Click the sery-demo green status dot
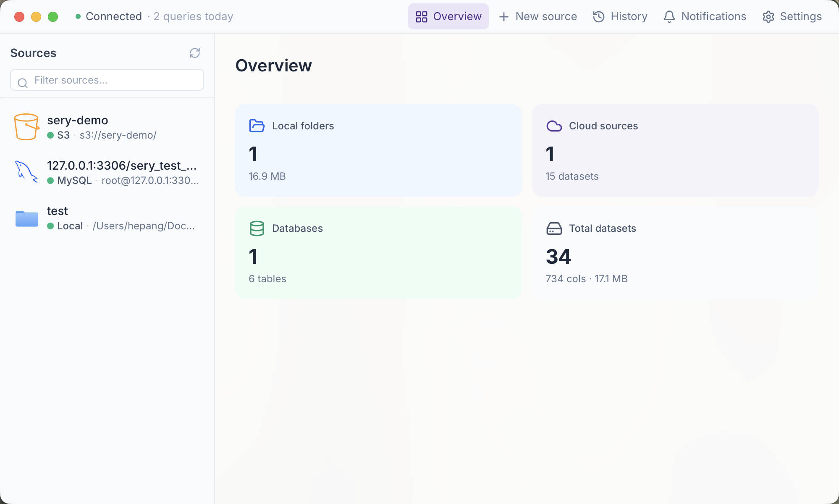 50,135
